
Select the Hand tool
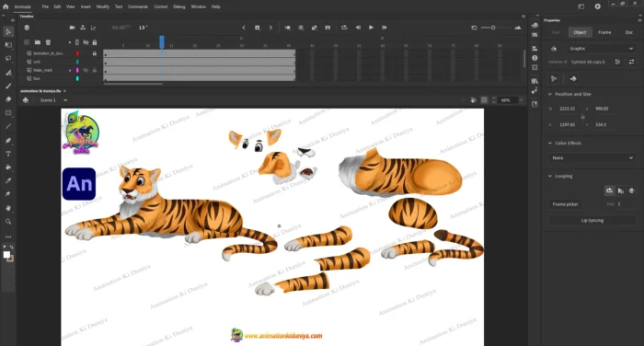[8, 208]
